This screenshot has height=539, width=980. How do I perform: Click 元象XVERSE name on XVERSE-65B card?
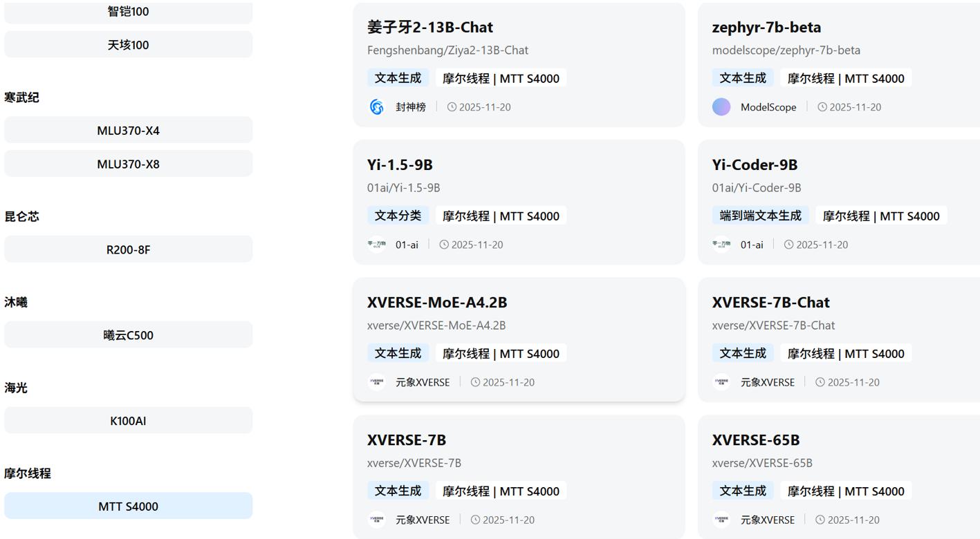[768, 520]
